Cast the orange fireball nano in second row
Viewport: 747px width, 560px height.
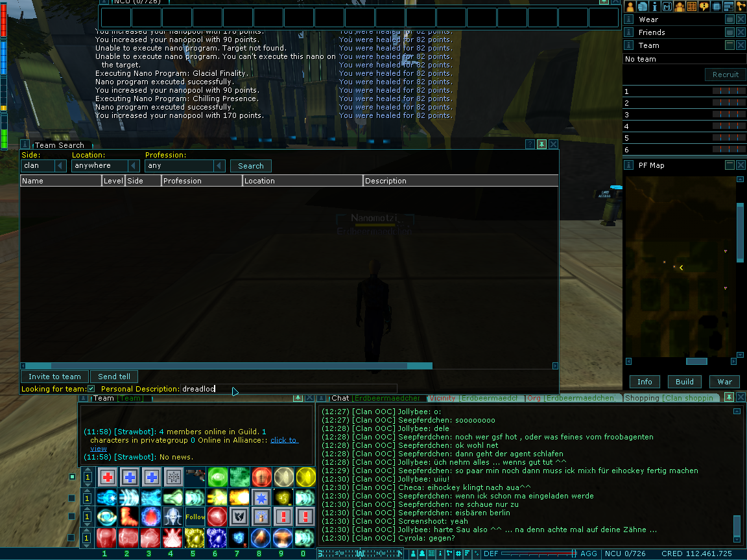[239, 498]
